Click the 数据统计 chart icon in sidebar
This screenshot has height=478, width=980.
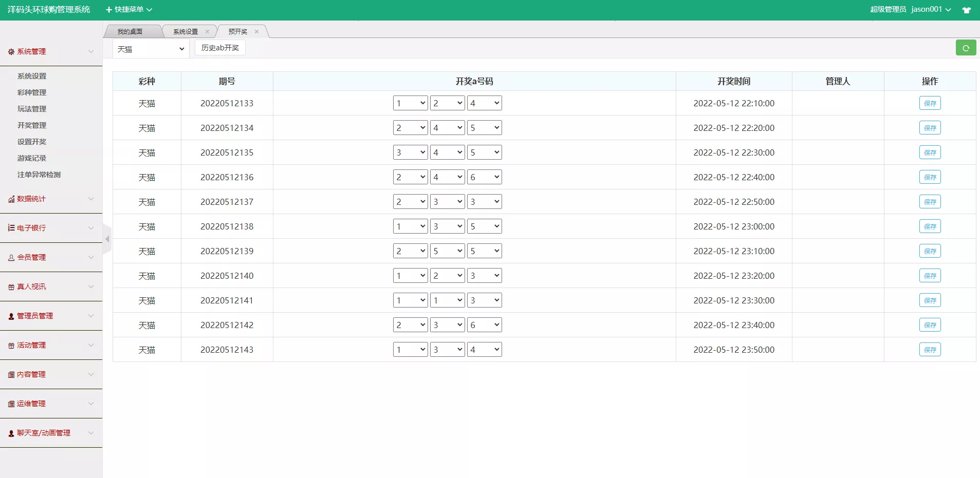11,199
